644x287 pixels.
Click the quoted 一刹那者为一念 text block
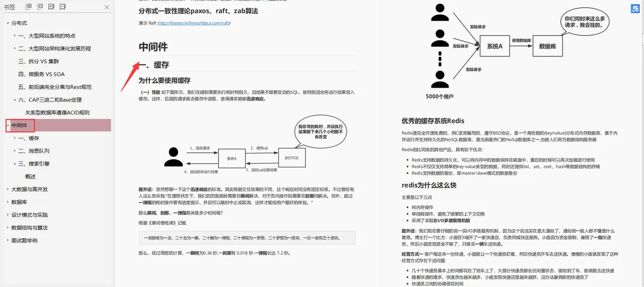click(x=247, y=238)
